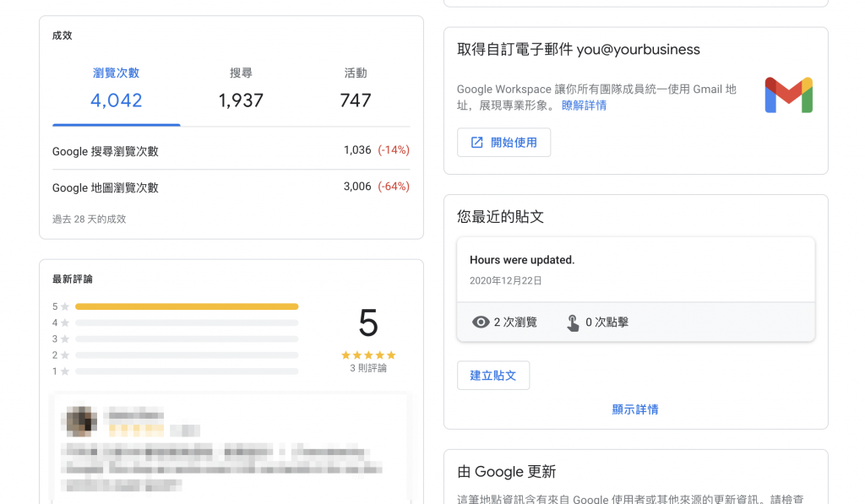Click the (-14%) change indicator
This screenshot has height=504, width=865.
click(394, 150)
